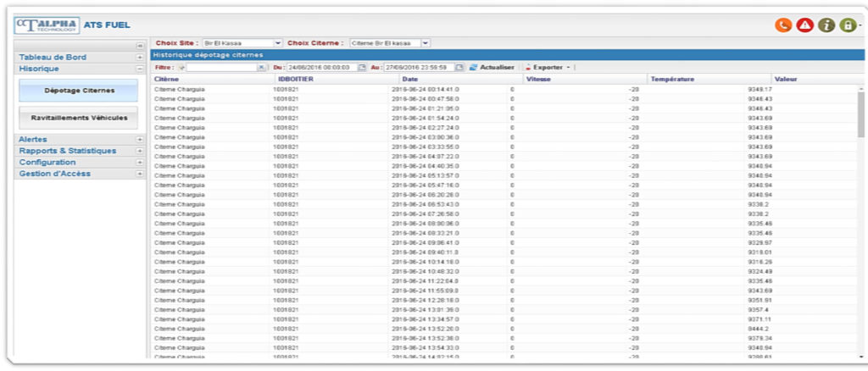Viewport: 868px width, 371px height.
Task: Click the Actualiser refresh button
Action: [x=492, y=67]
